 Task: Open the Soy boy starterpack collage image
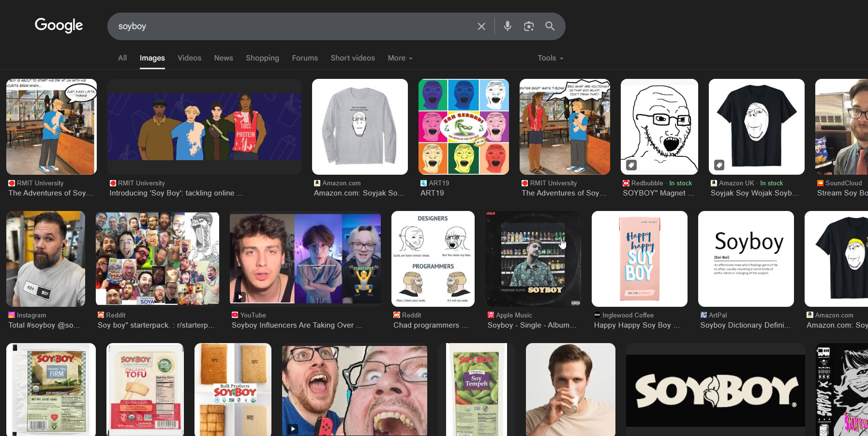click(157, 259)
